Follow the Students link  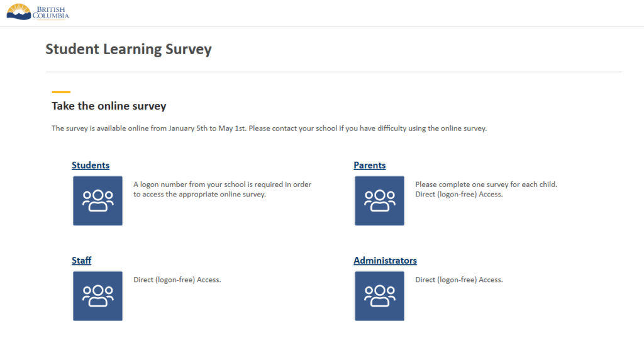(x=91, y=166)
